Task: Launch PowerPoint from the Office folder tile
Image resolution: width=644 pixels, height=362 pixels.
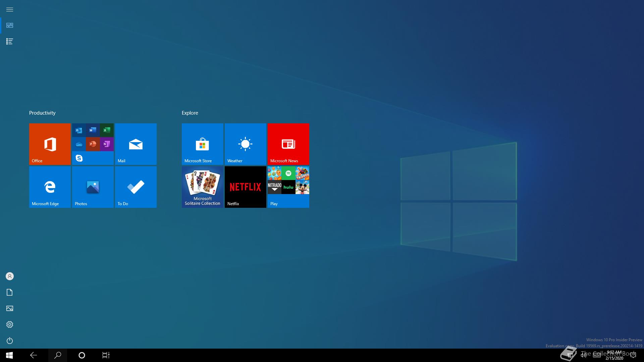Action: tap(93, 144)
